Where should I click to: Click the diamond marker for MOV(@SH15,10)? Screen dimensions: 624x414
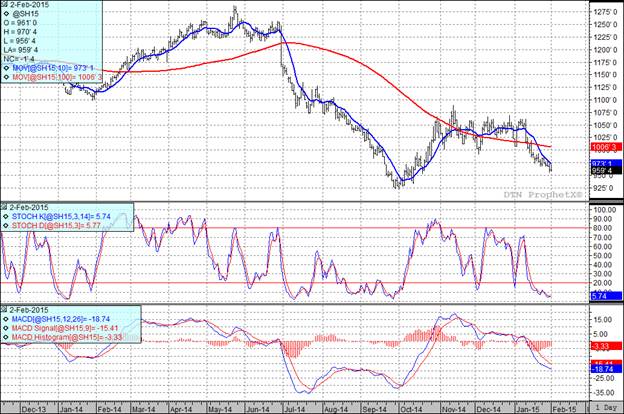[7, 68]
